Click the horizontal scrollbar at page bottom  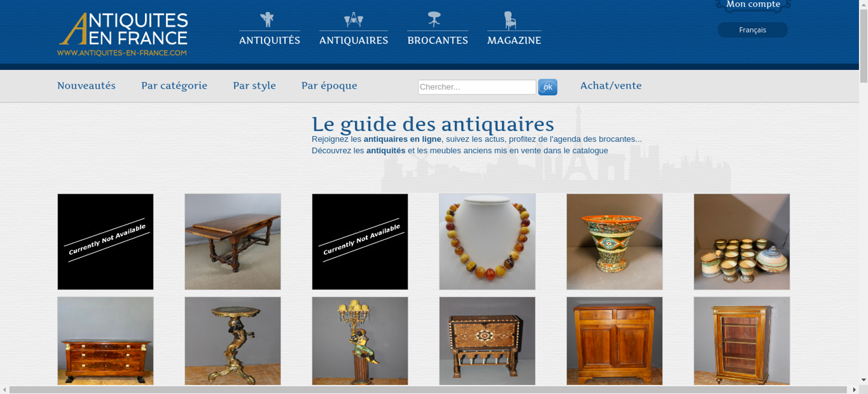coord(427,390)
